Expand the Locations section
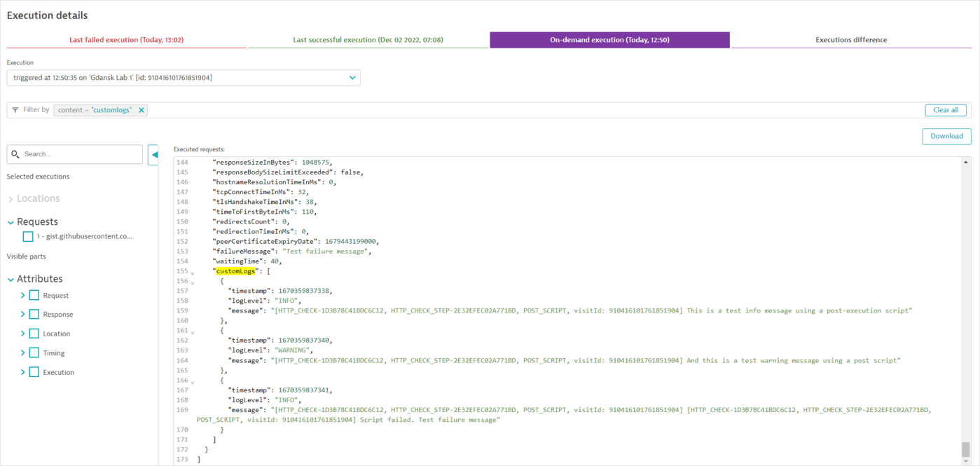This screenshot has width=980, height=466. [10, 198]
